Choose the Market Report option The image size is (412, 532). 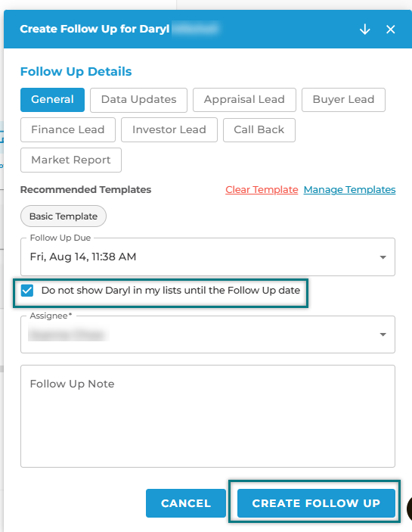pos(71,160)
